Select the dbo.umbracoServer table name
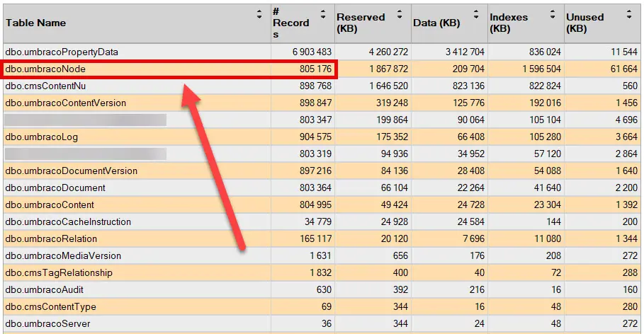 (x=47, y=324)
